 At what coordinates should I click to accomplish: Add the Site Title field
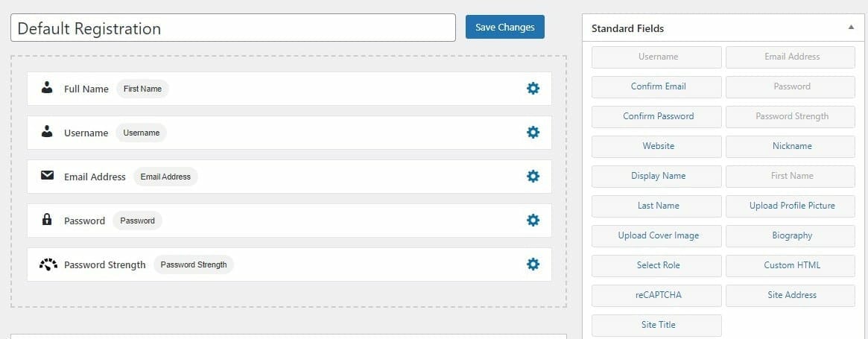[656, 325]
